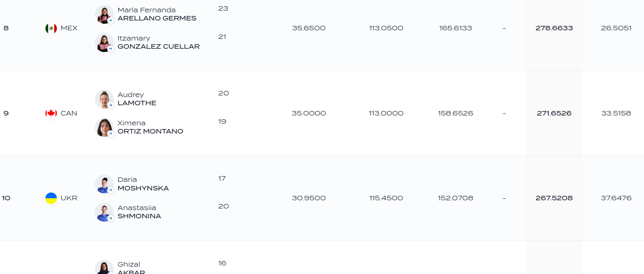
Task: Select the UKR country code label
Action: [x=69, y=198]
